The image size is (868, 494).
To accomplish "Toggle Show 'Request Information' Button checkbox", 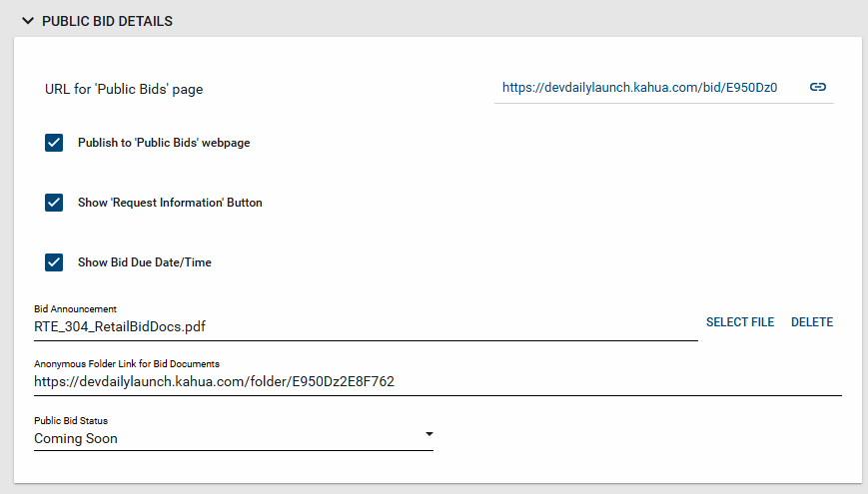I will coord(54,203).
